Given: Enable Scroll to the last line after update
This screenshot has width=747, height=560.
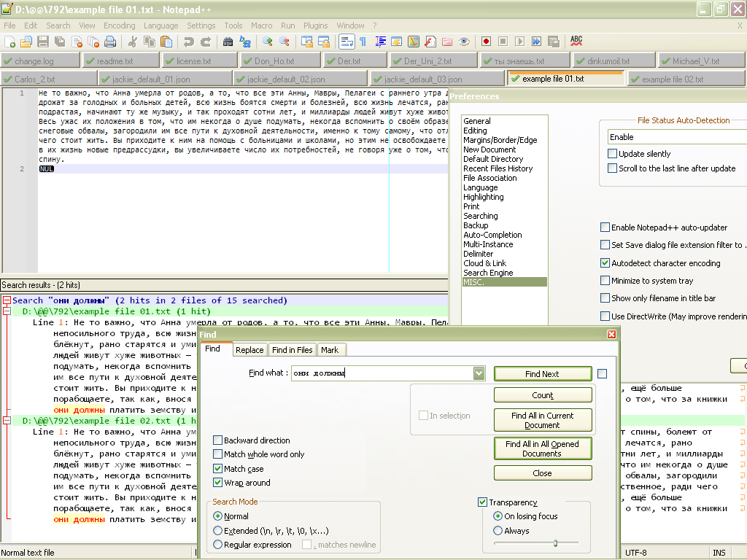Looking at the screenshot, I should 612,168.
